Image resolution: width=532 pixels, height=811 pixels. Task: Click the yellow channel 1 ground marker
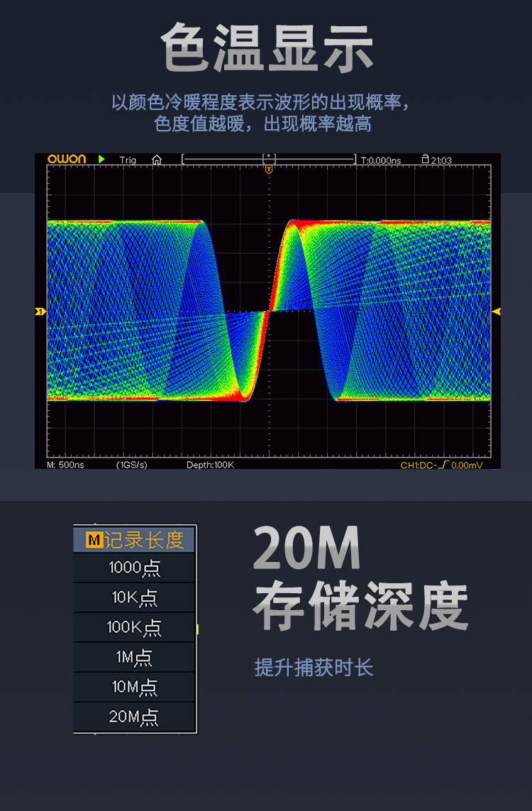[40, 311]
